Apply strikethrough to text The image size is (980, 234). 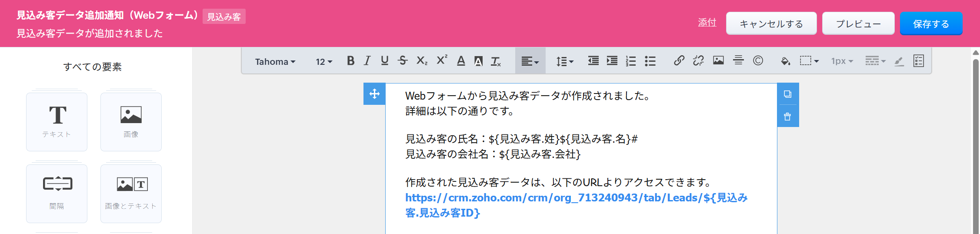point(403,61)
